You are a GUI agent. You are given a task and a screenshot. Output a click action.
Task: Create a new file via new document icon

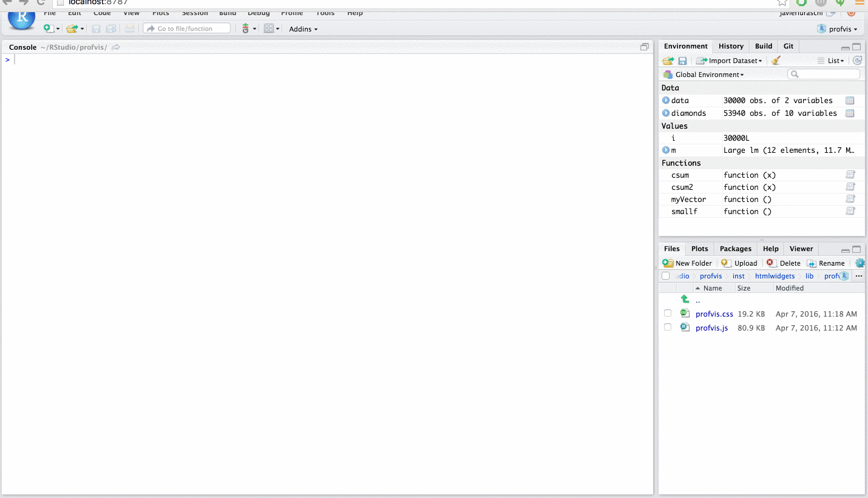(47, 28)
